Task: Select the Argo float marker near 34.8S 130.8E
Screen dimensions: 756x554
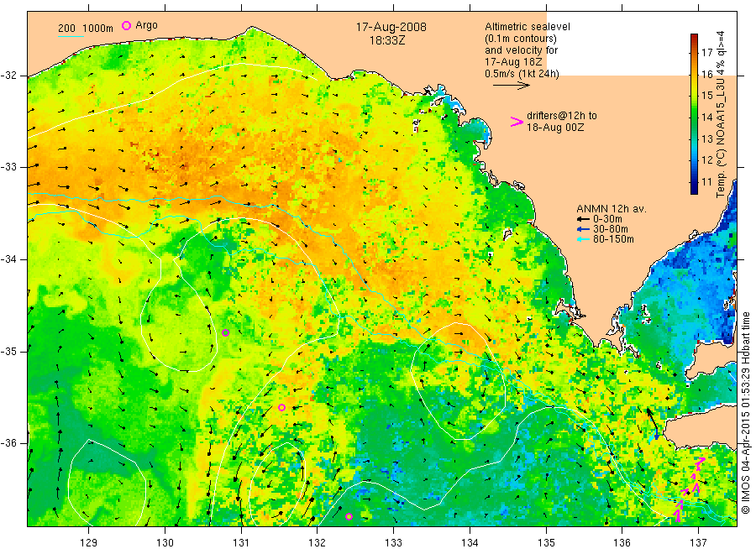Action: click(x=225, y=332)
